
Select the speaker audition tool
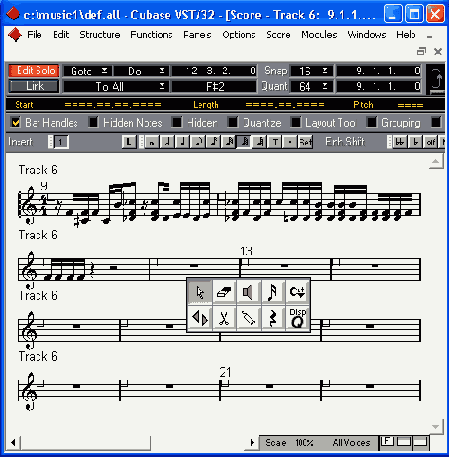(x=248, y=292)
